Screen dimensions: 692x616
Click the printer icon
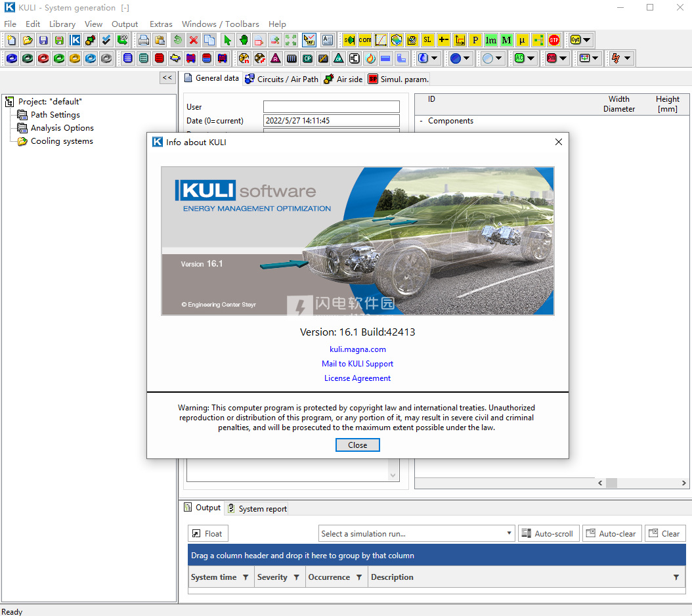(x=143, y=40)
